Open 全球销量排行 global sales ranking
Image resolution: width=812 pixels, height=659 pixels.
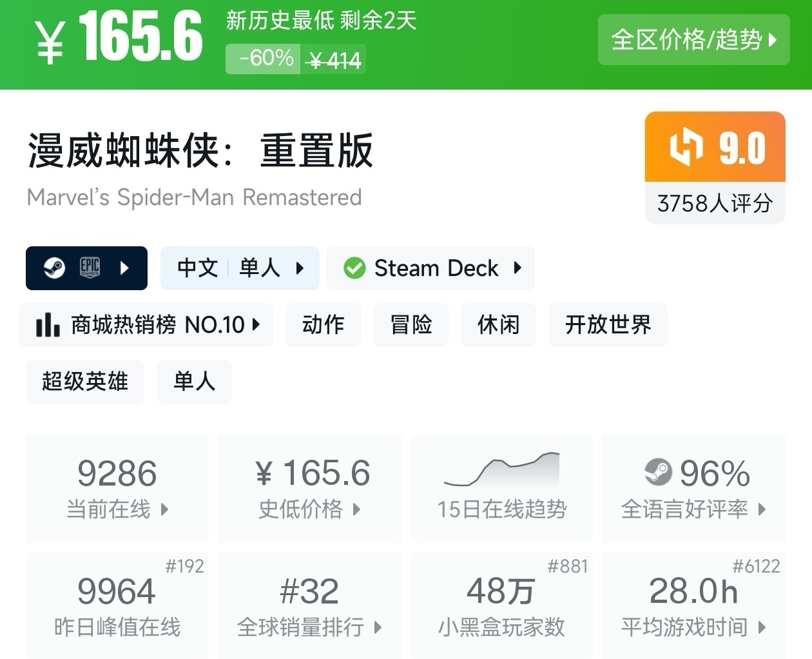point(309,605)
